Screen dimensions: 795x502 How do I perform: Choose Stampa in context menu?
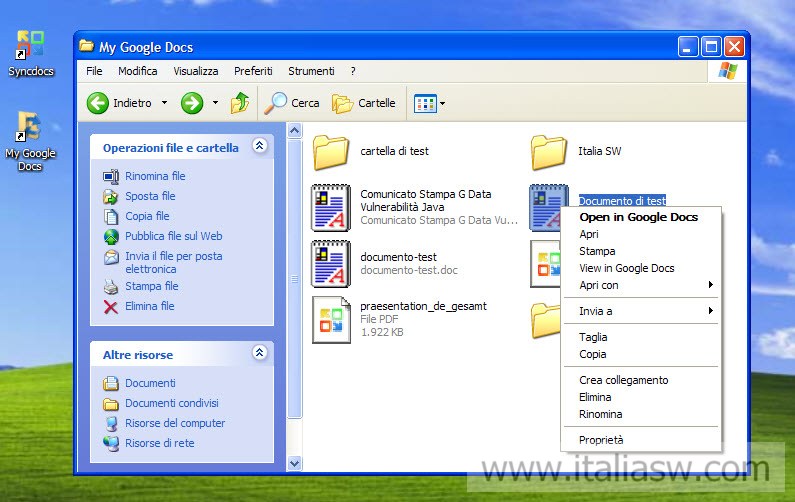click(x=641, y=251)
